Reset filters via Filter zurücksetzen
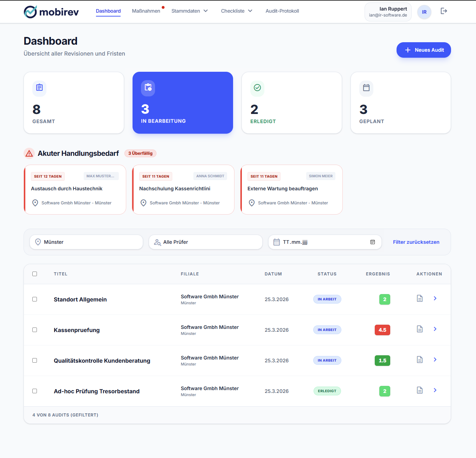 point(416,242)
